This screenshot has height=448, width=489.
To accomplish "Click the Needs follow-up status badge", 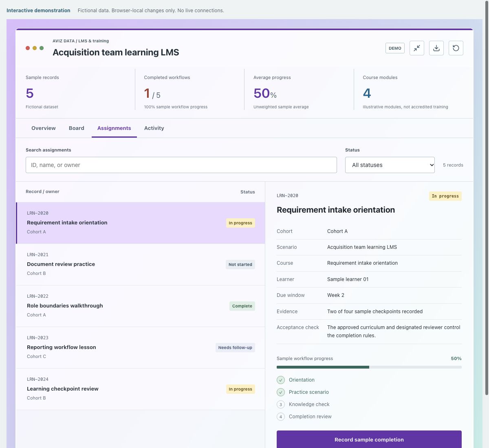I will tap(235, 347).
